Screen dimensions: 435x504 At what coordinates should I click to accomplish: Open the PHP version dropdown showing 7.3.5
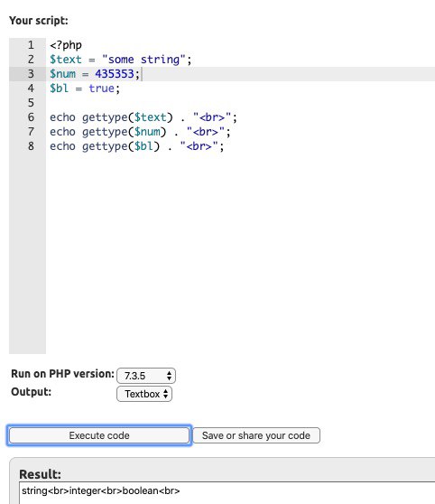coord(146,376)
